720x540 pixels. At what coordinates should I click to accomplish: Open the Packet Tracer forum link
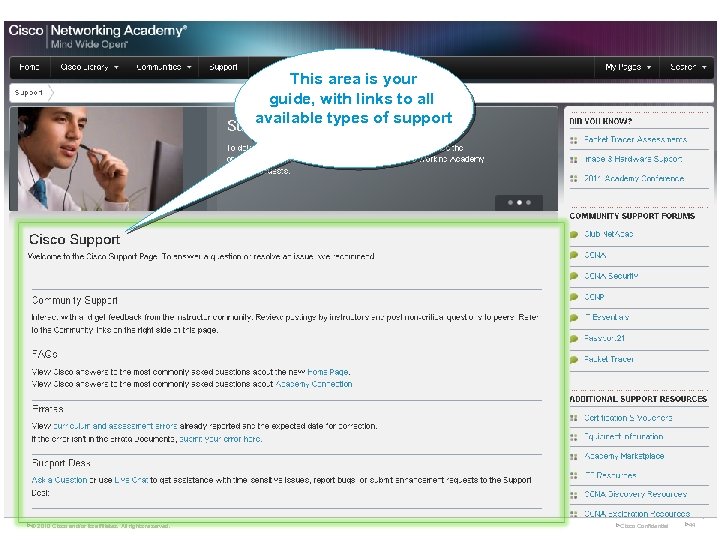pos(609,359)
